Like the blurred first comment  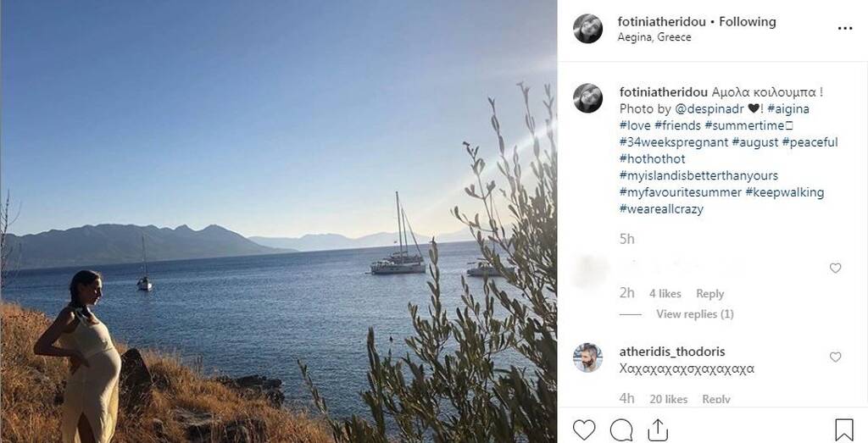(x=835, y=269)
